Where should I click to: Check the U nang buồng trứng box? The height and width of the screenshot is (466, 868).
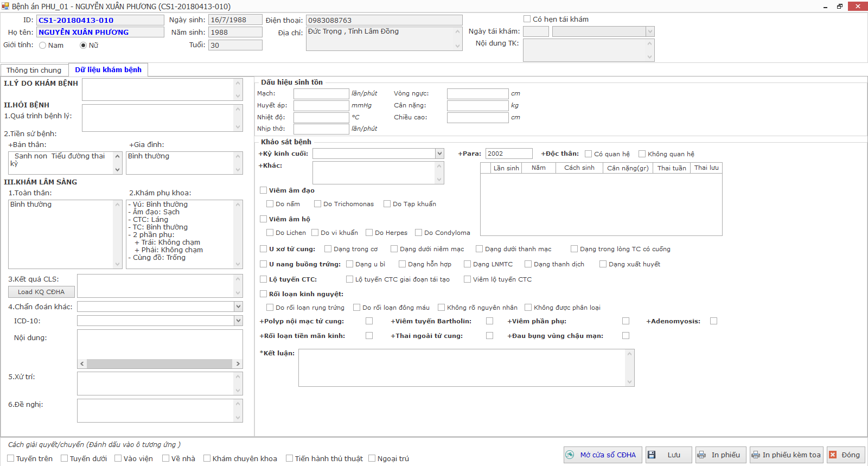point(263,264)
